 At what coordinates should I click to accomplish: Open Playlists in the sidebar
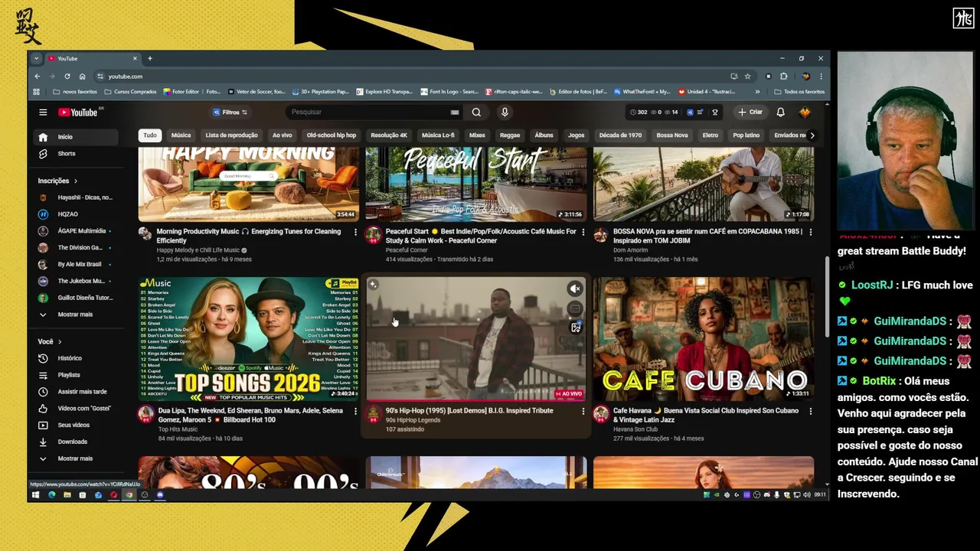75,375
